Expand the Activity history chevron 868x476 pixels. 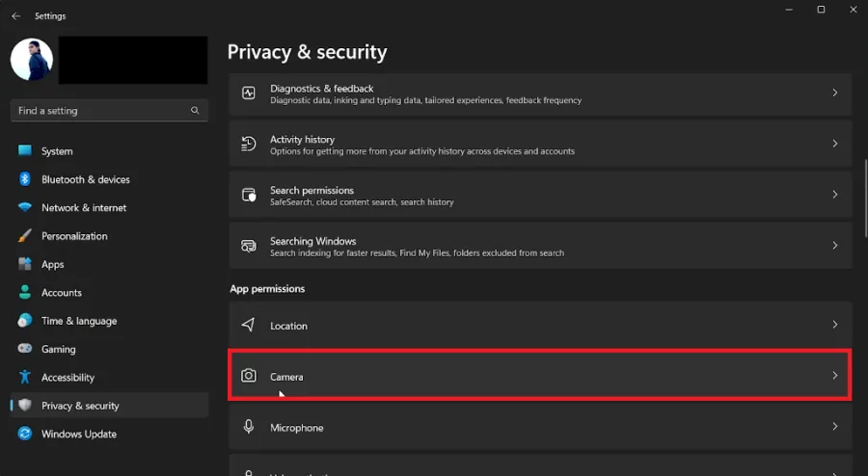(x=835, y=144)
